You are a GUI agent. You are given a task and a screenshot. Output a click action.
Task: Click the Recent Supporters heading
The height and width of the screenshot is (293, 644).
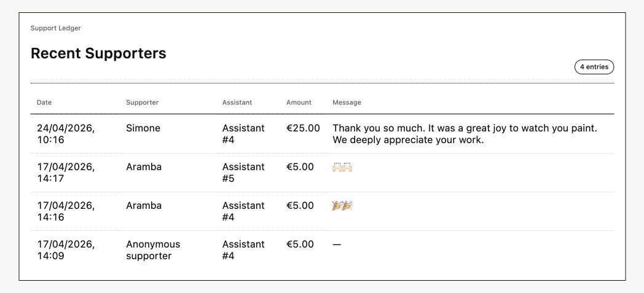[x=98, y=53]
